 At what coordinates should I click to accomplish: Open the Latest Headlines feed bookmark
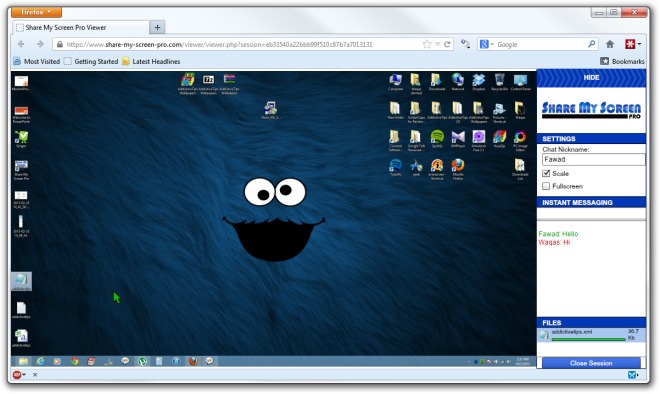tap(151, 61)
